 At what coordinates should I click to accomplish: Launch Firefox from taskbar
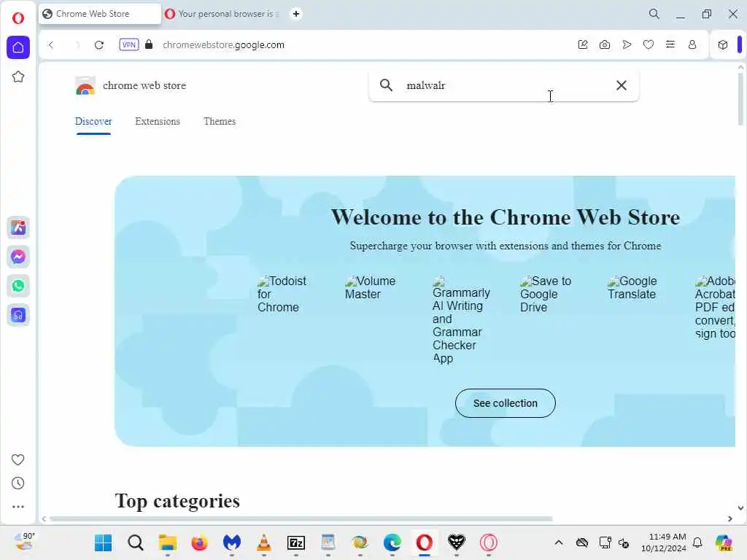[x=199, y=542]
